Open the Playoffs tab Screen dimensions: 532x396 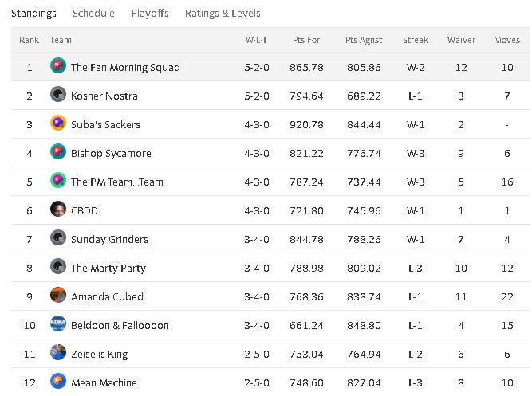pyautogui.click(x=150, y=14)
